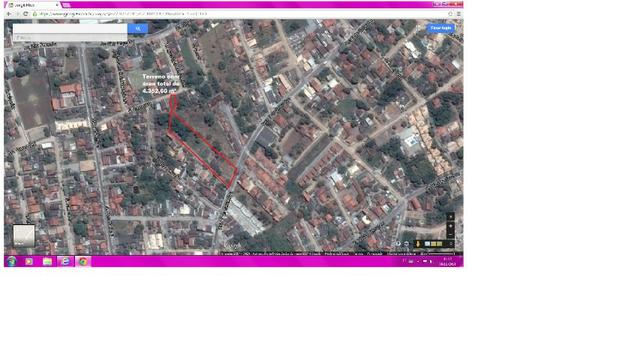Expand the imagery strip with chevron

pos(451,244)
